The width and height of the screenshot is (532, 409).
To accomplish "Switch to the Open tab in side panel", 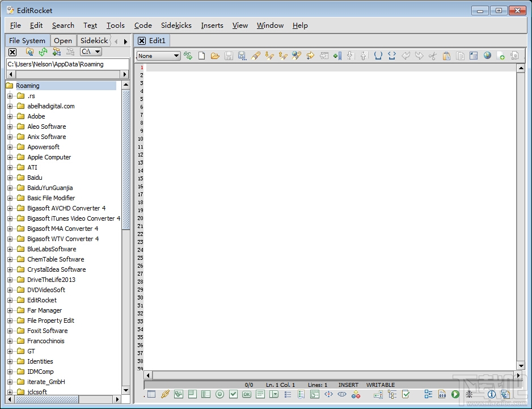I will click(63, 40).
